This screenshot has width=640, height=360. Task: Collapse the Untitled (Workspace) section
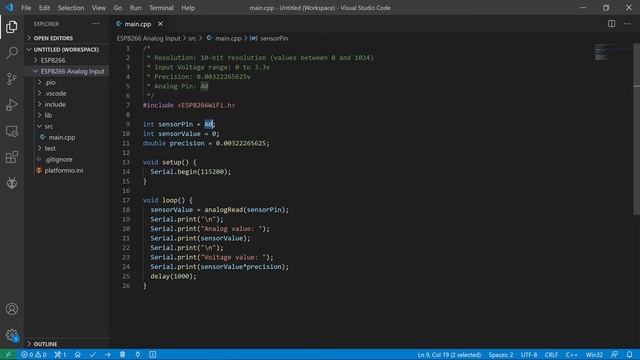(x=66, y=49)
